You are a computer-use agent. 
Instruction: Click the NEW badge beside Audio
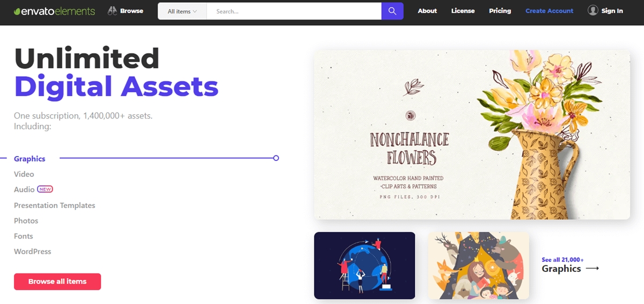pyautogui.click(x=45, y=189)
